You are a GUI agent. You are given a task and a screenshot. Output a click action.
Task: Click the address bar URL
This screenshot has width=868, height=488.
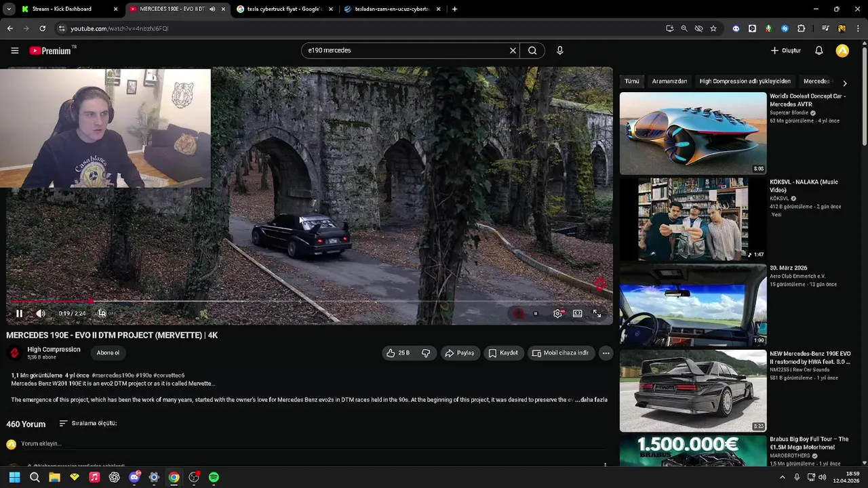point(119,28)
